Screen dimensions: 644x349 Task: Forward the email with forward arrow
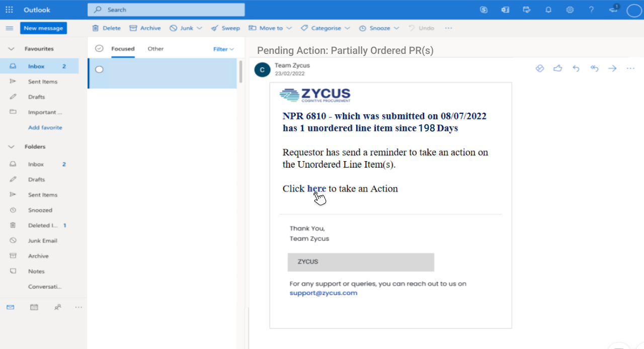[612, 68]
